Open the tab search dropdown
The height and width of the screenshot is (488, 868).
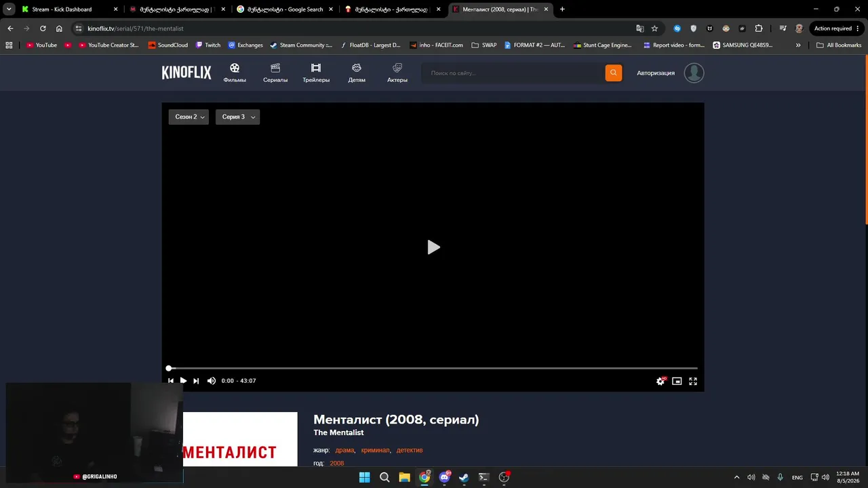[9, 9]
